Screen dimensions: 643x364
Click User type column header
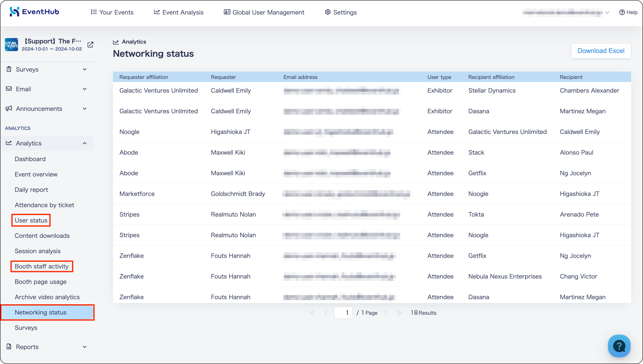[439, 77]
